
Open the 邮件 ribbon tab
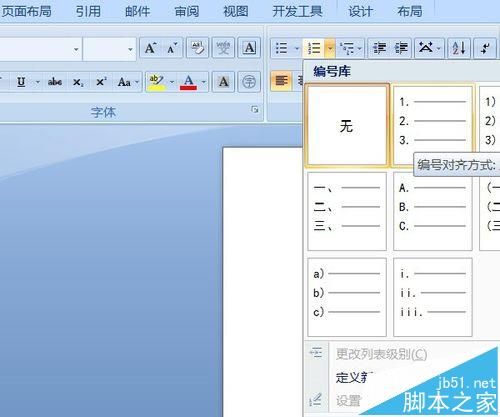(137, 11)
